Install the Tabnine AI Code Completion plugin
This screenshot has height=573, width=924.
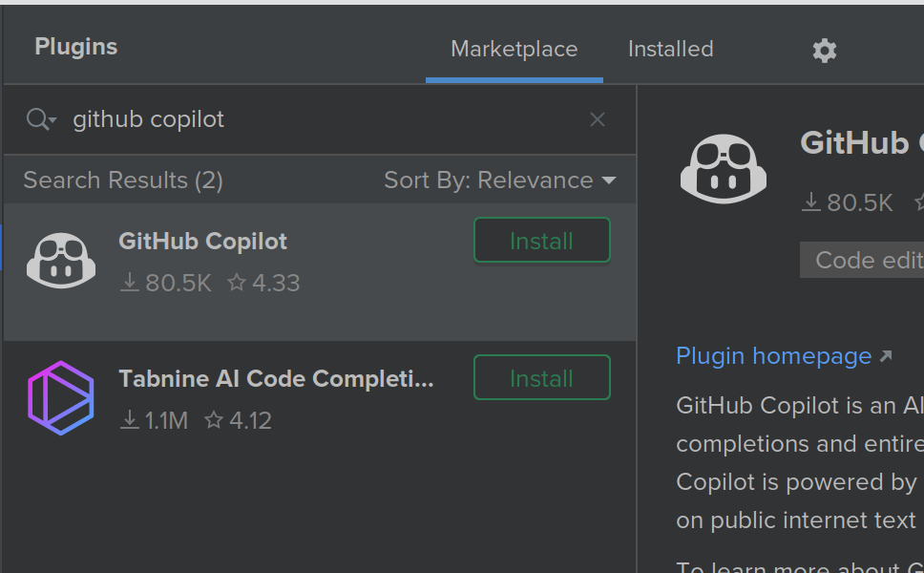(541, 377)
